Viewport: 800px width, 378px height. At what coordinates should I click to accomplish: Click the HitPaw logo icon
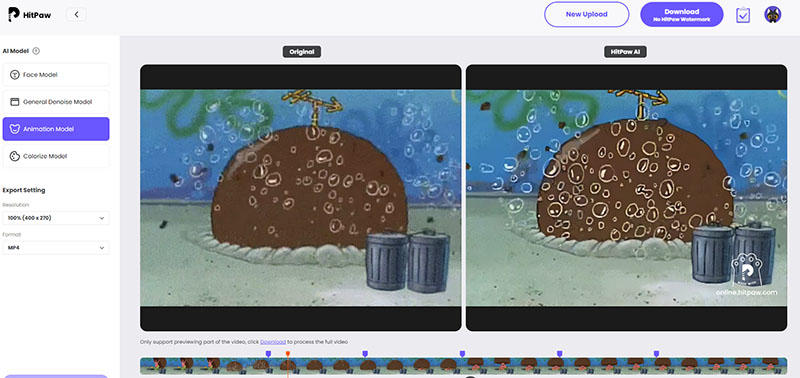(x=14, y=14)
